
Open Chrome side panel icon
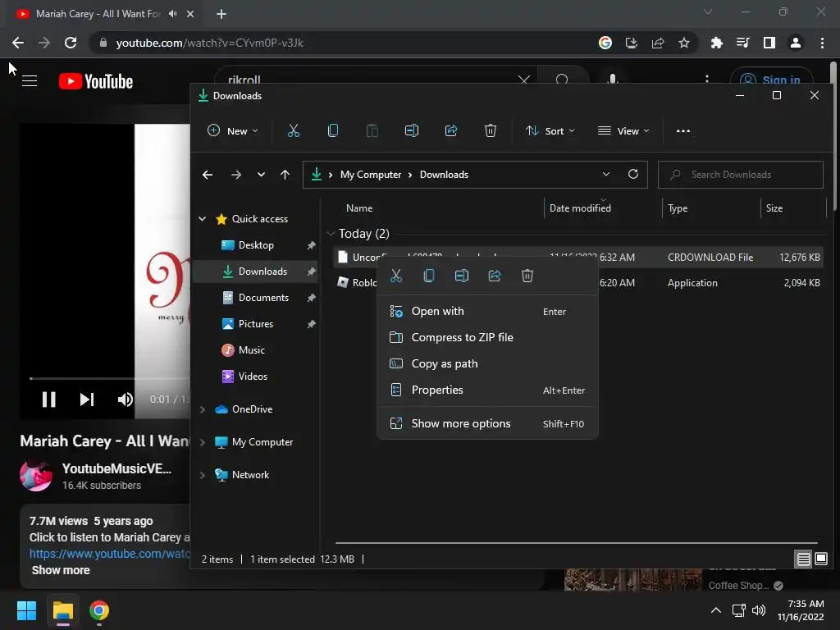[x=769, y=43]
